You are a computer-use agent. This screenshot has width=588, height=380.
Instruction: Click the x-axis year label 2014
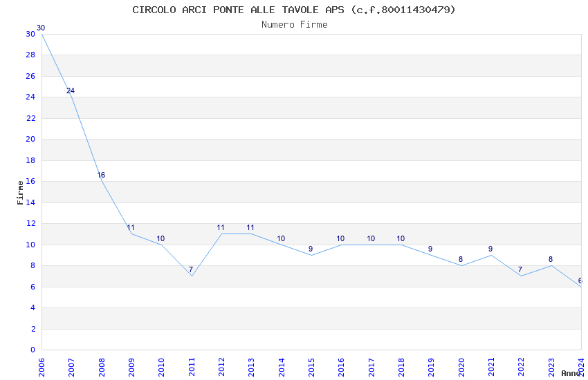click(x=282, y=368)
